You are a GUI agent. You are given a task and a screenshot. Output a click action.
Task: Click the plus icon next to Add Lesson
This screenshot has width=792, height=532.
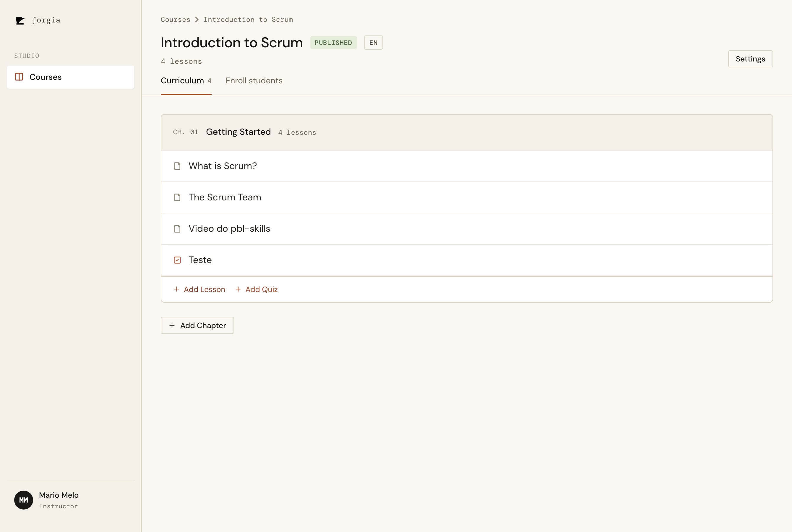[x=176, y=289]
